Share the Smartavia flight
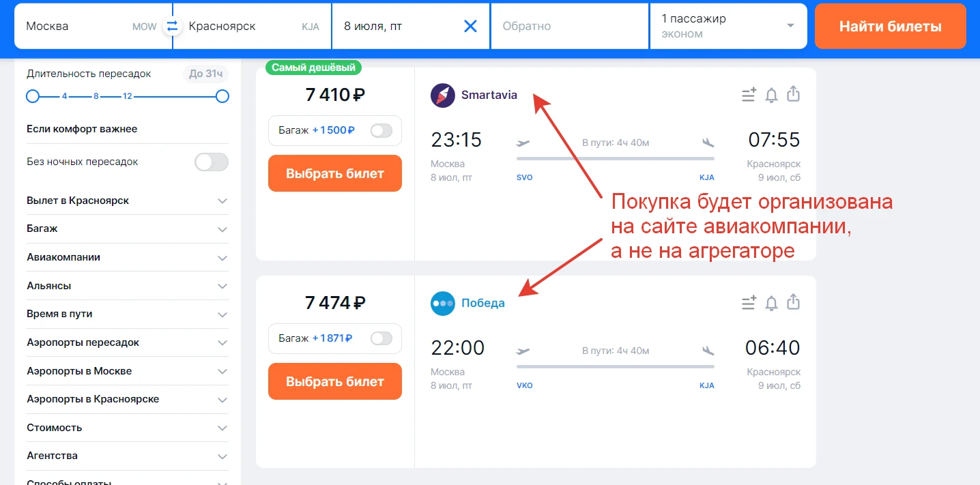Screen dimensions: 980x485 [x=793, y=94]
